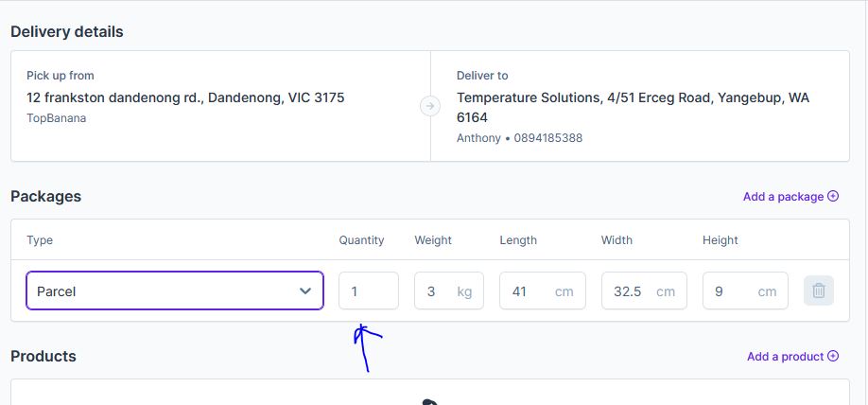This screenshot has height=405, width=868.
Task: Click the Length field showing 41 cm
Action: (543, 291)
